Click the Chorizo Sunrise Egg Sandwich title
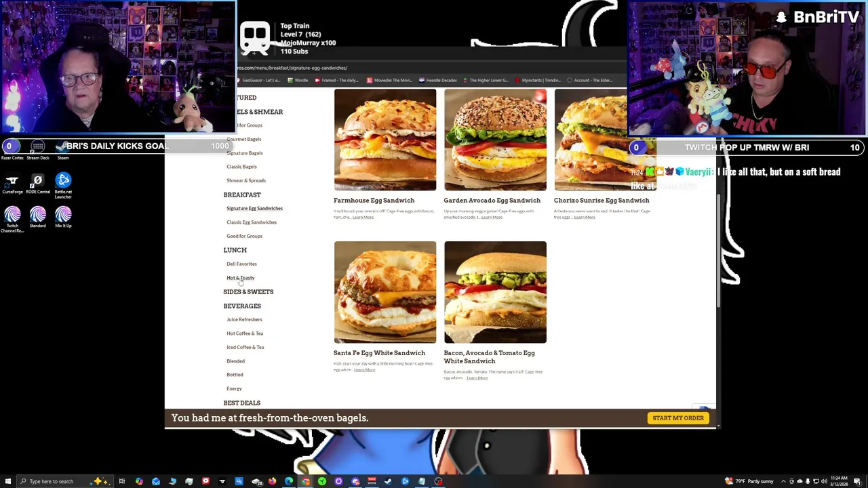Screen dimensions: 868x488 601,201
